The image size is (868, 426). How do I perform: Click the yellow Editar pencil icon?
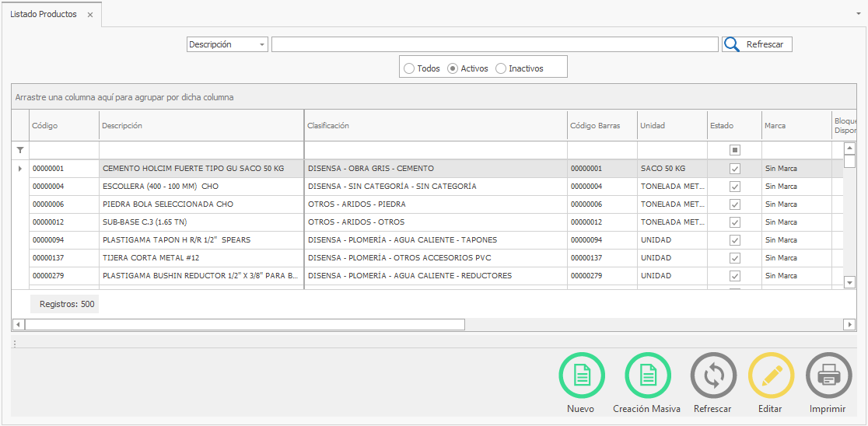(771, 375)
